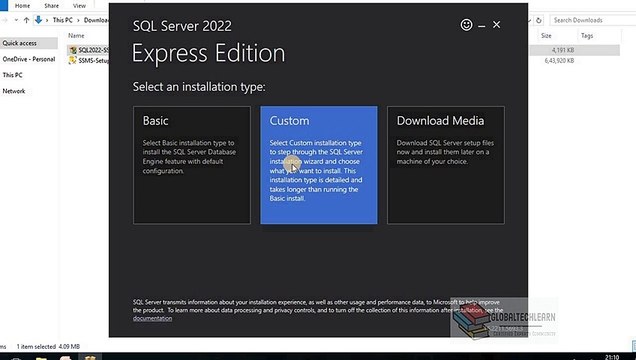The width and height of the screenshot is (636, 360).
Task: Sort files by the Tags column
Action: coord(587,36)
